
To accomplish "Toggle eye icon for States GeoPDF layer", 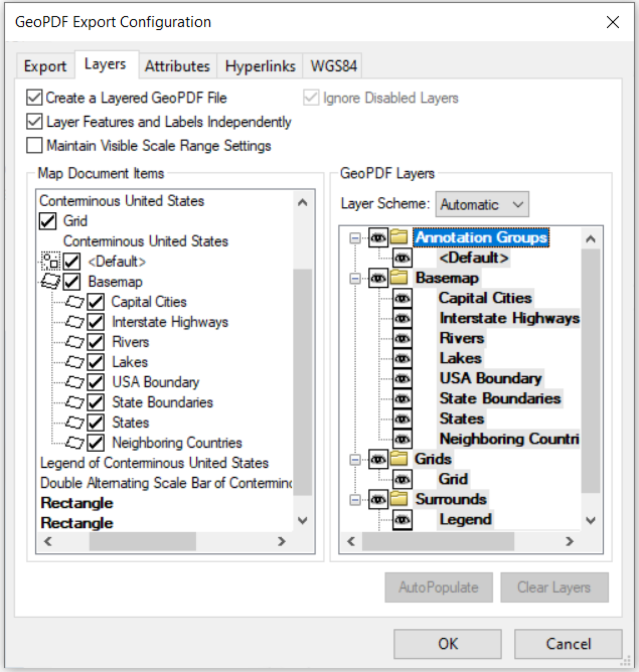I will 402,418.
